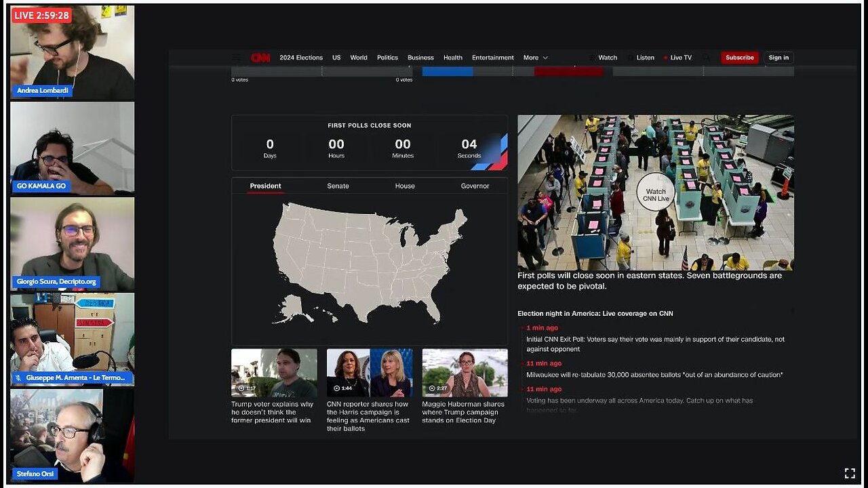The width and height of the screenshot is (868, 488).
Task: Open the Milwaukee re-tabulate absentee ballots update
Action: tap(654, 375)
